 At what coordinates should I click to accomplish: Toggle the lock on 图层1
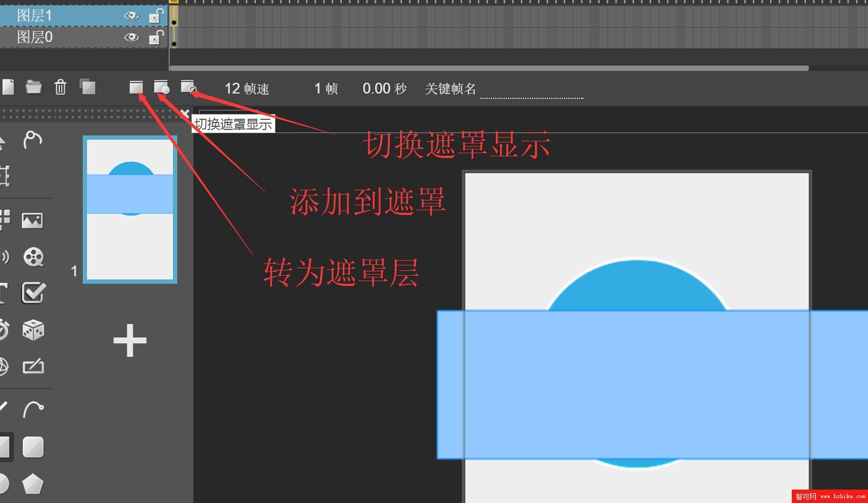[156, 16]
